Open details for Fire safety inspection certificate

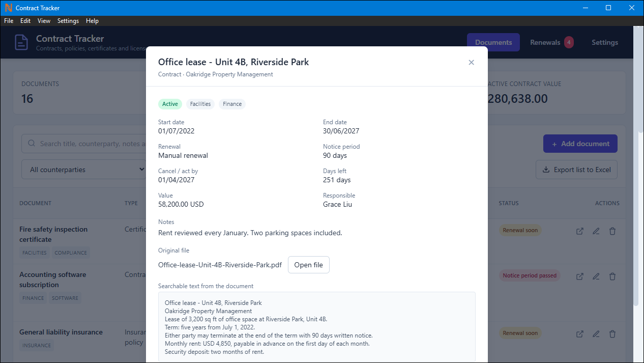coord(580,231)
